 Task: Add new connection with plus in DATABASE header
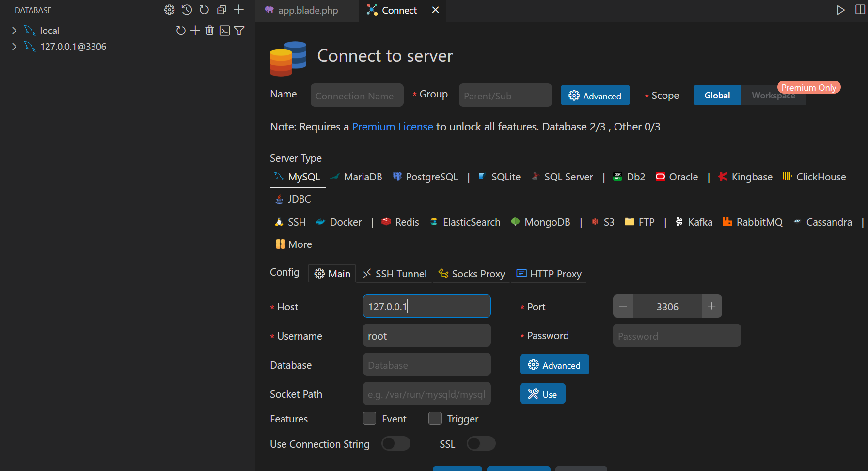(x=239, y=10)
